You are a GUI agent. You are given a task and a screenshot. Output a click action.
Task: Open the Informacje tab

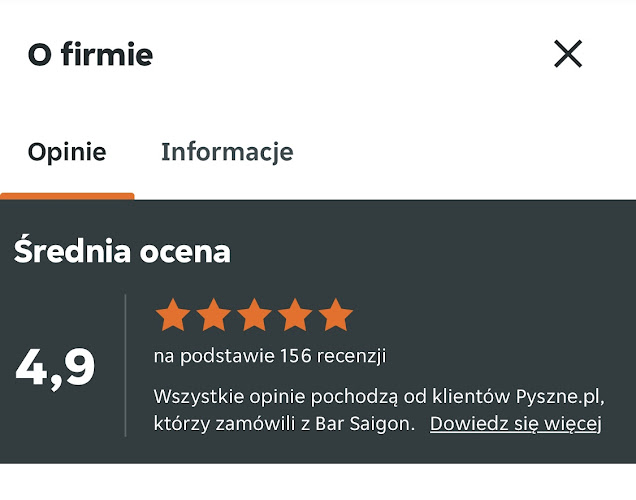pyautogui.click(x=227, y=152)
